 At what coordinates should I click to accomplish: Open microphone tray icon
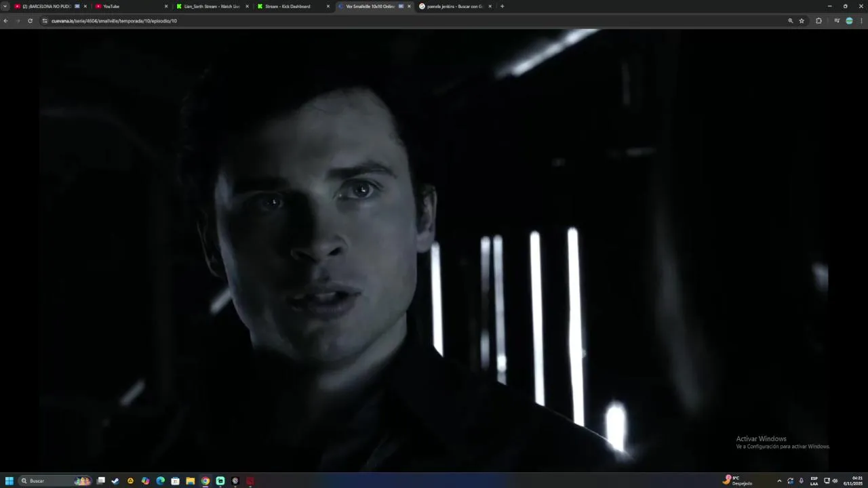[801, 481]
